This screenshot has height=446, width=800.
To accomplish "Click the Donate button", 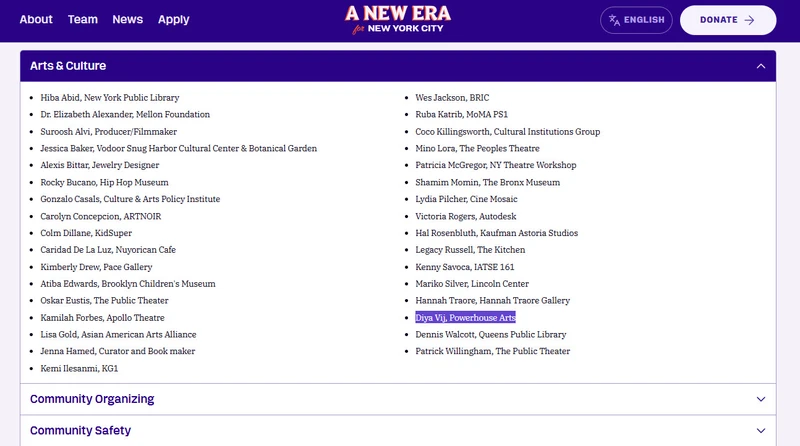I will (x=728, y=20).
